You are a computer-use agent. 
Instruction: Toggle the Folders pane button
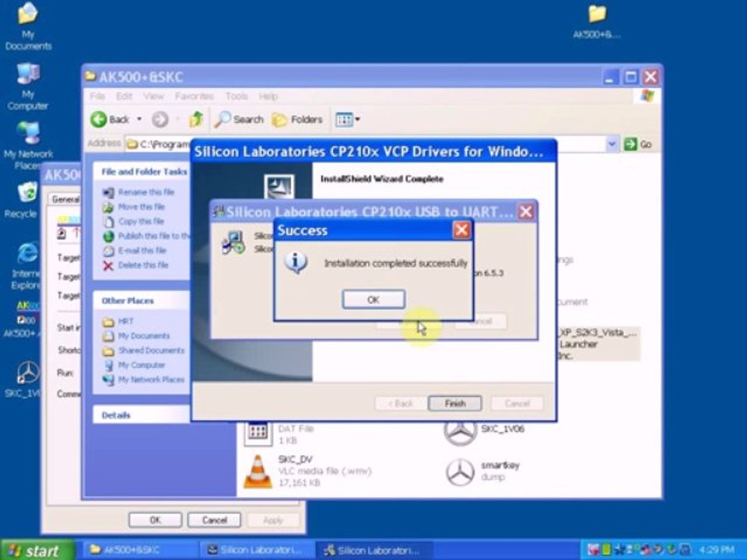coord(297,119)
